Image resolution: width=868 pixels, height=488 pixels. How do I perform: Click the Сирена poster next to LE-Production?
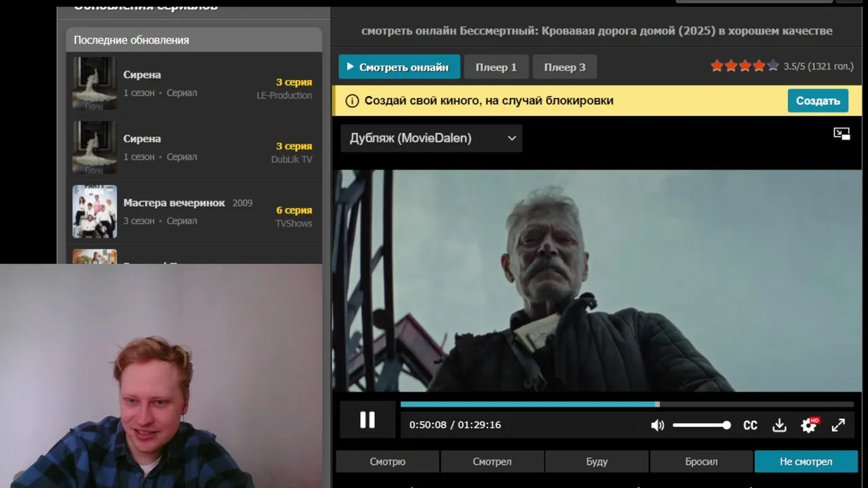pos(95,83)
